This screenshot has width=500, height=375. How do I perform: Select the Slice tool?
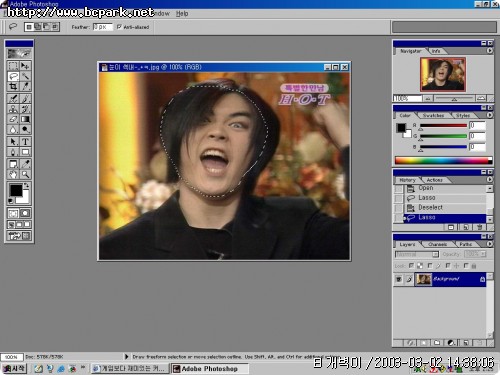pyautogui.click(x=25, y=87)
